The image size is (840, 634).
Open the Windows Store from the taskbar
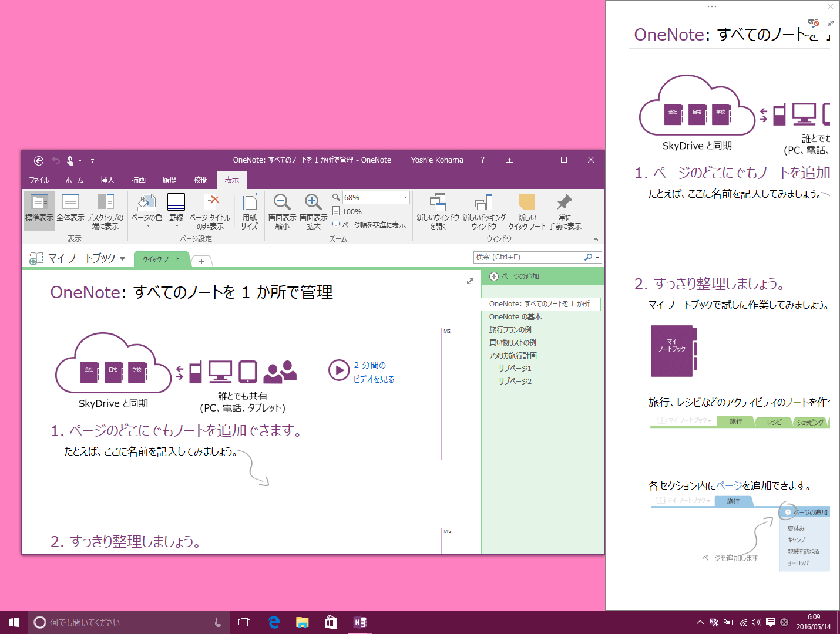tap(331, 622)
